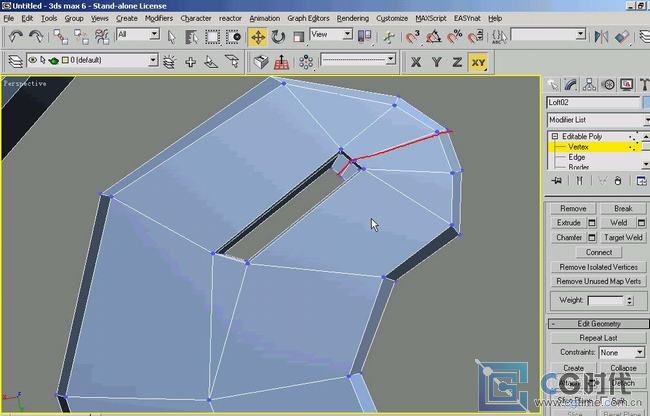This screenshot has width=650, height=416.
Task: Activate Bind to Space Warp tool
Action: pos(102,36)
